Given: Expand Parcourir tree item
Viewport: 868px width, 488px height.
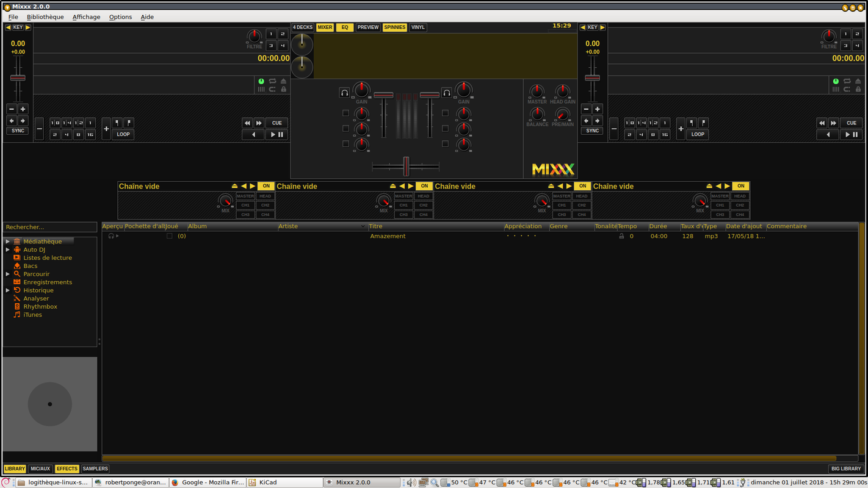Looking at the screenshot, I should 8,274.
